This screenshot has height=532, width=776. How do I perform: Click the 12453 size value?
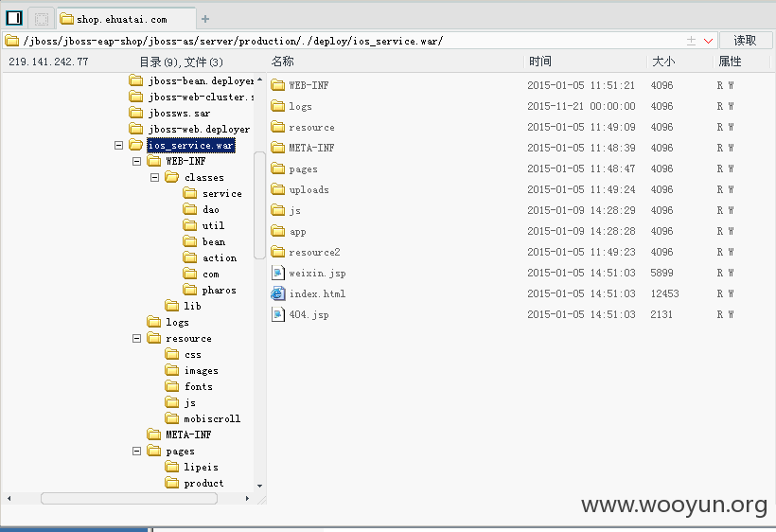[664, 293]
